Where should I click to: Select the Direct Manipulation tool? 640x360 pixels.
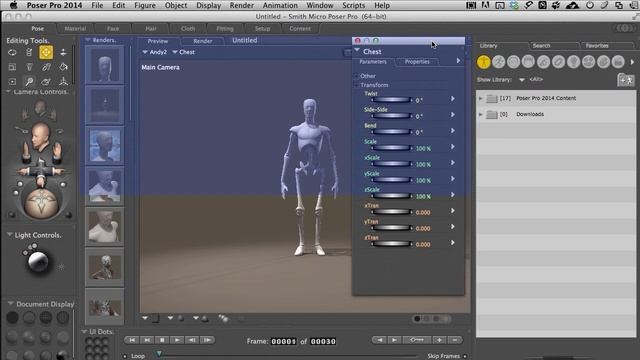(x=63, y=82)
